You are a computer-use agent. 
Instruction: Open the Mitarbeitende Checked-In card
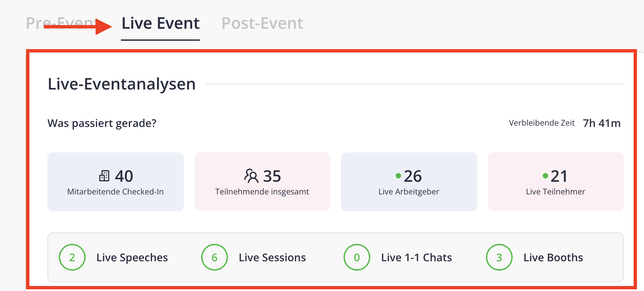click(116, 182)
